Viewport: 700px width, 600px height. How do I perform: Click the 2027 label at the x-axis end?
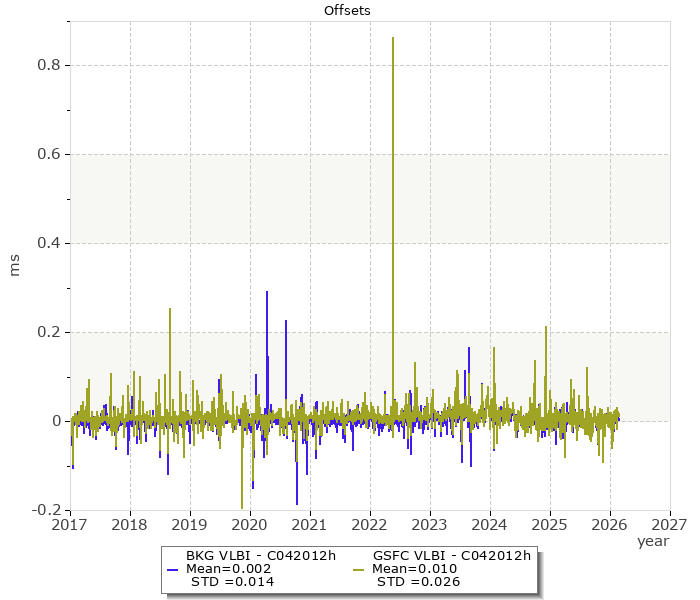coord(669,524)
